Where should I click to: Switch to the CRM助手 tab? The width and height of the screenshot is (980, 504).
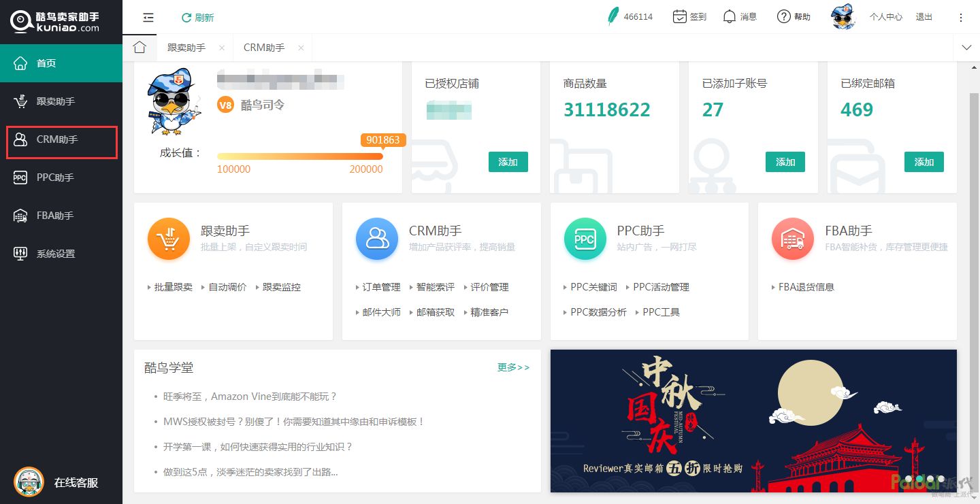(264, 48)
